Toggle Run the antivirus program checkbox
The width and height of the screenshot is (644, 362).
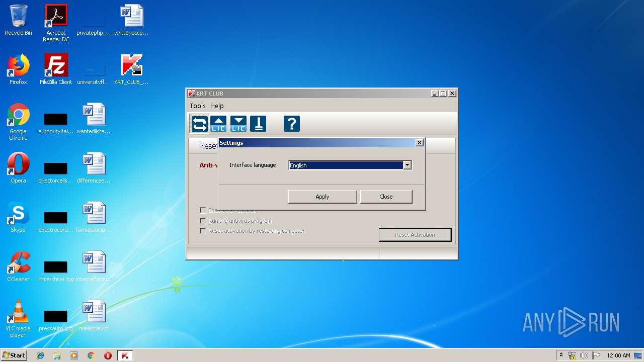pos(203,221)
